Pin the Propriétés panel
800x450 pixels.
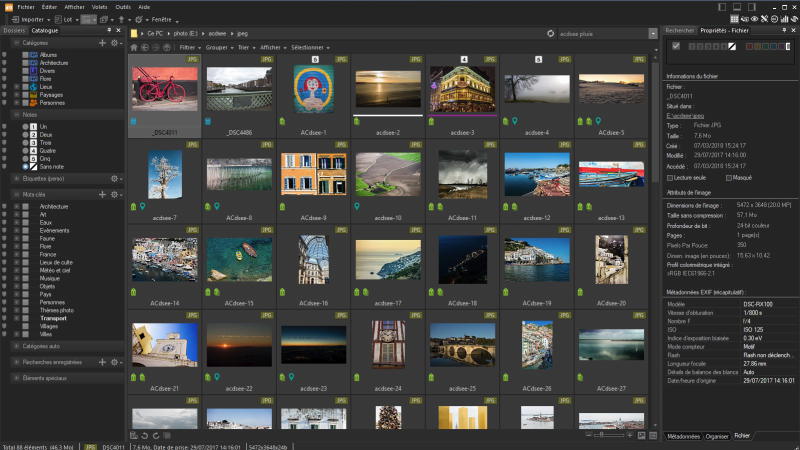pos(784,31)
